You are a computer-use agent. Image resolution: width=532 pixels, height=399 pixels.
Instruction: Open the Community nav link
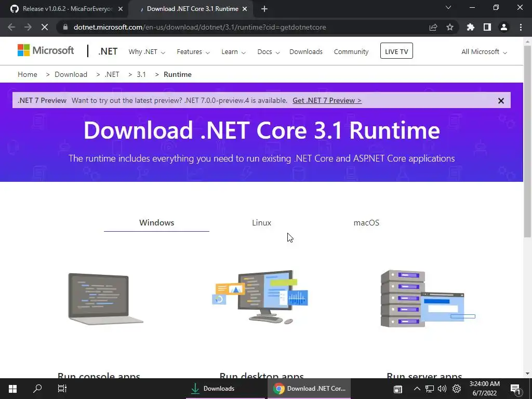pyautogui.click(x=351, y=52)
